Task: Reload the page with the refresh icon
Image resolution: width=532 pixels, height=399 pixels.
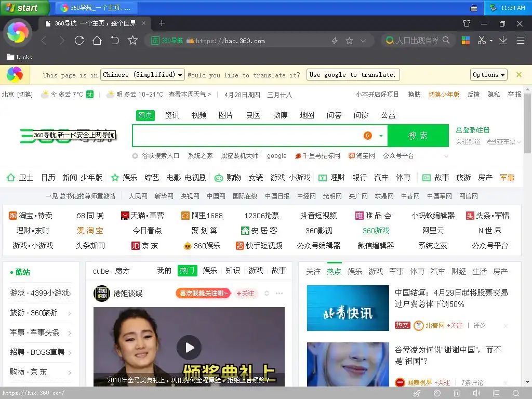Action: pyautogui.click(x=79, y=41)
